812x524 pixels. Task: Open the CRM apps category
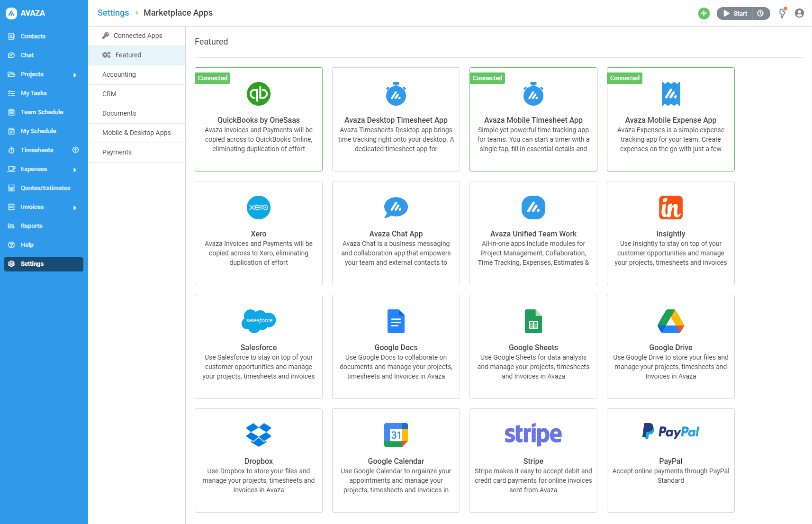109,94
